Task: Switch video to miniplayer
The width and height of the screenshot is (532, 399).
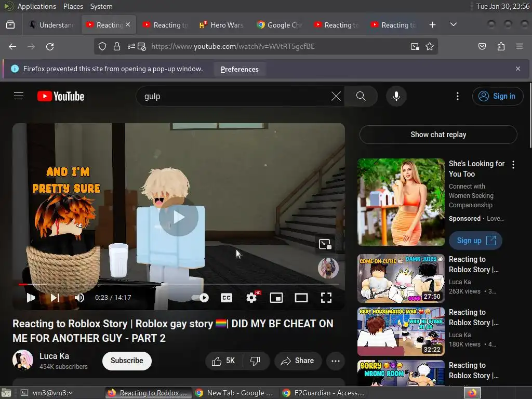Action: tap(276, 298)
